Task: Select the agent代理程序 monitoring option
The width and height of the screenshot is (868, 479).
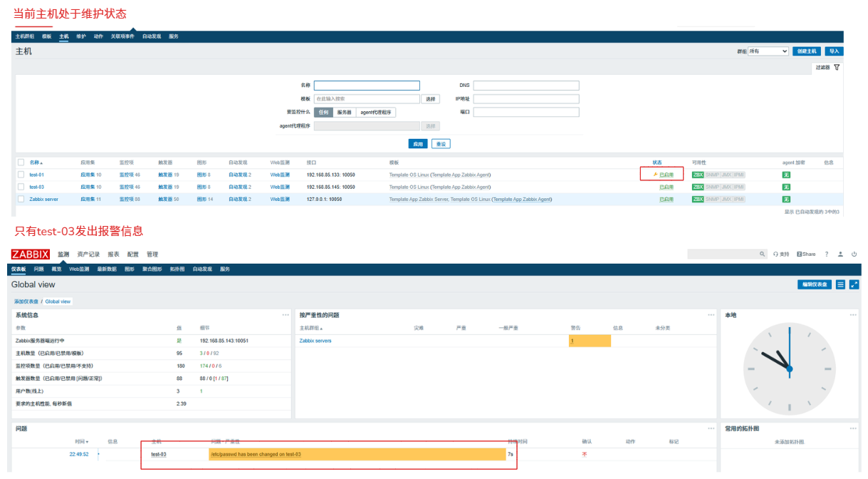Action: click(x=376, y=112)
